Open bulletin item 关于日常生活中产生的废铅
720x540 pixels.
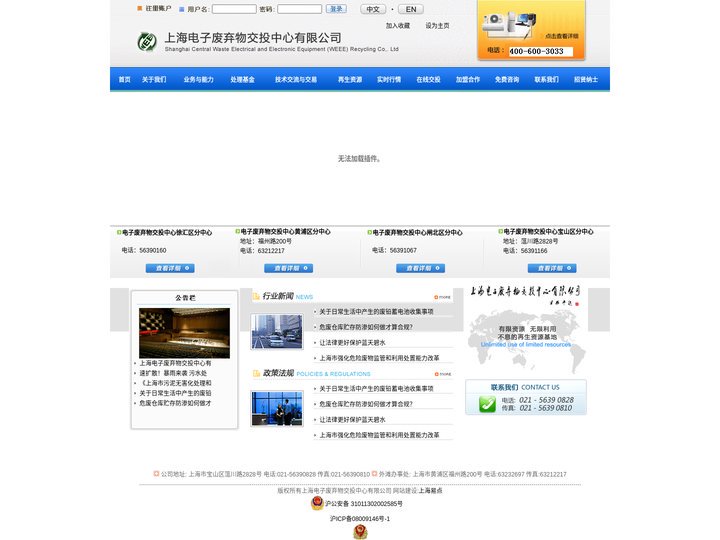click(175, 393)
